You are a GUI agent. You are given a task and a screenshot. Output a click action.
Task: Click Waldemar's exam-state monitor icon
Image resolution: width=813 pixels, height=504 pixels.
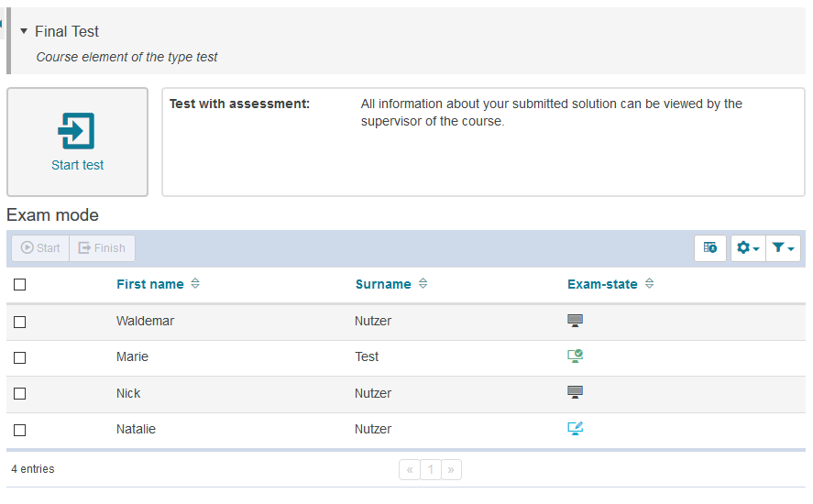(575, 321)
